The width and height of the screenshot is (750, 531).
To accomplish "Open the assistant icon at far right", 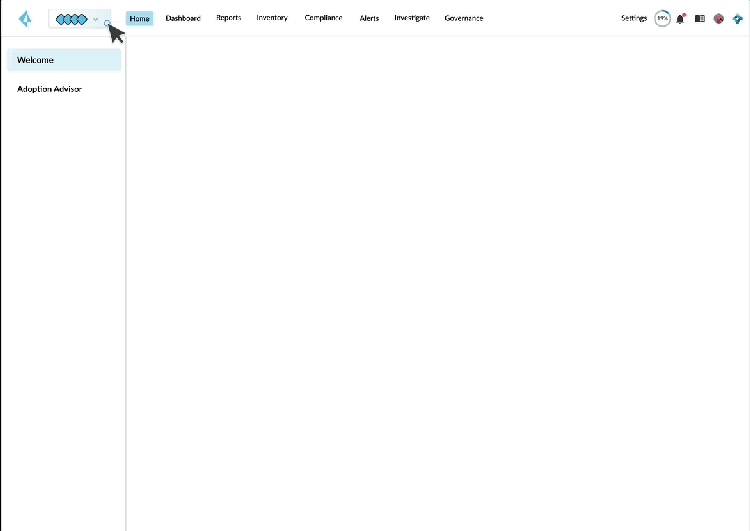I will (x=737, y=19).
